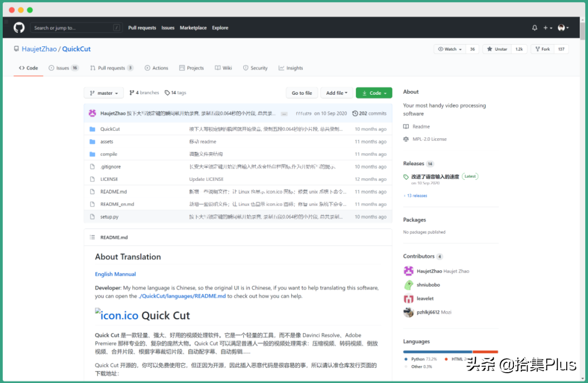This screenshot has height=383, width=588.
Task: View the 13 other releases
Action: pyautogui.click(x=415, y=196)
